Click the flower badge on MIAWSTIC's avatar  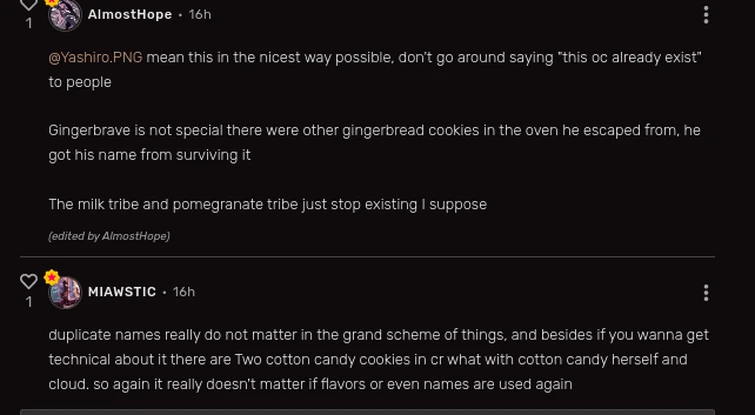[x=52, y=277]
